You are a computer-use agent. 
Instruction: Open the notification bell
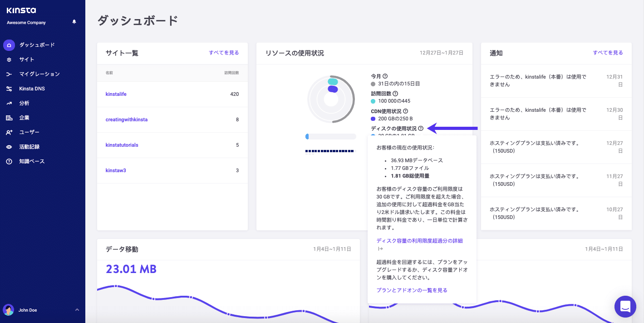tap(74, 22)
